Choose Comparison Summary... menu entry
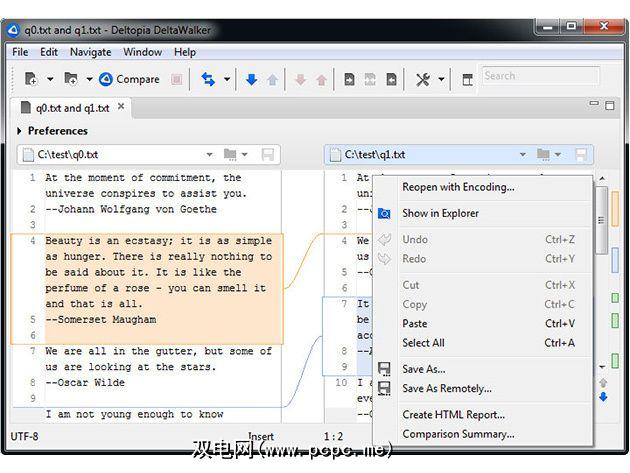Image resolution: width=630 pixels, height=473 pixels. tap(483, 434)
